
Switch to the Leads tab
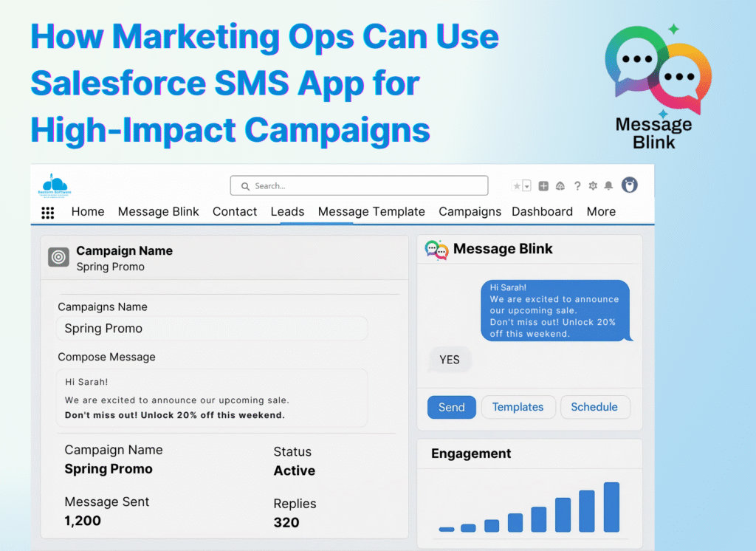287,212
